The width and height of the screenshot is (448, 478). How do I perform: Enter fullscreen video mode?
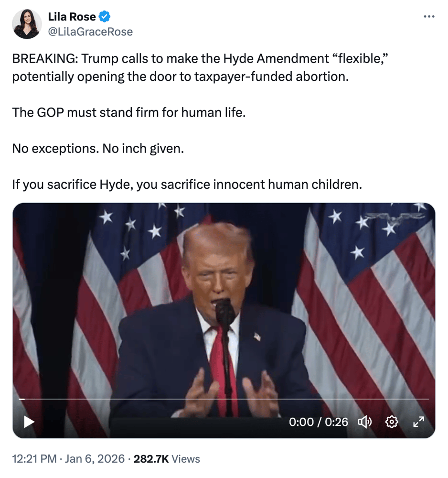point(418,422)
